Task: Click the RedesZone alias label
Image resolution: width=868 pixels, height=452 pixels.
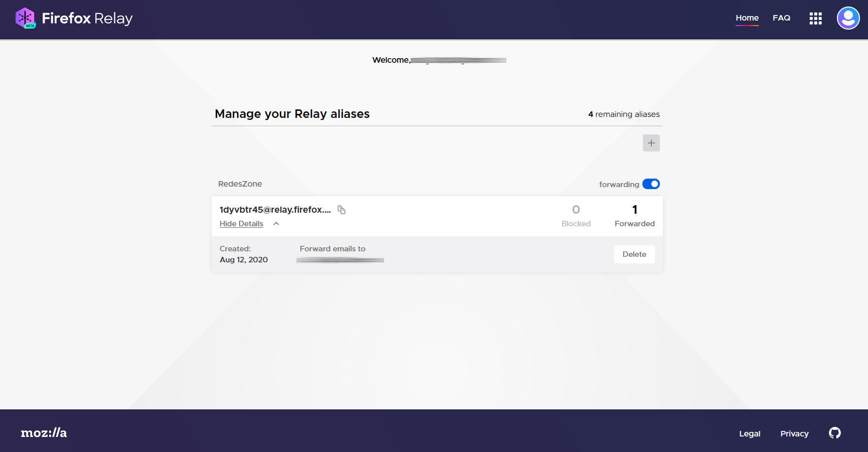Action: pyautogui.click(x=240, y=184)
